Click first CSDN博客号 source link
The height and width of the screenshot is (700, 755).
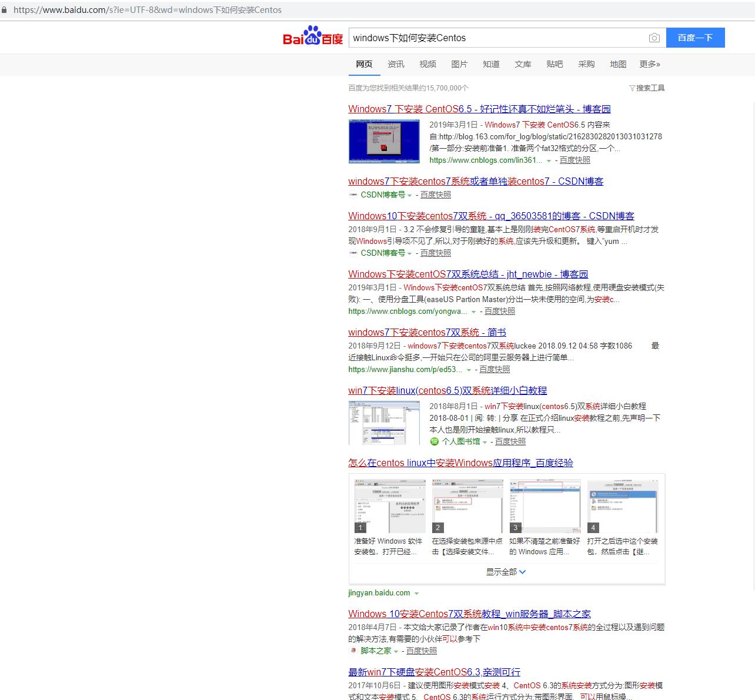(x=383, y=195)
